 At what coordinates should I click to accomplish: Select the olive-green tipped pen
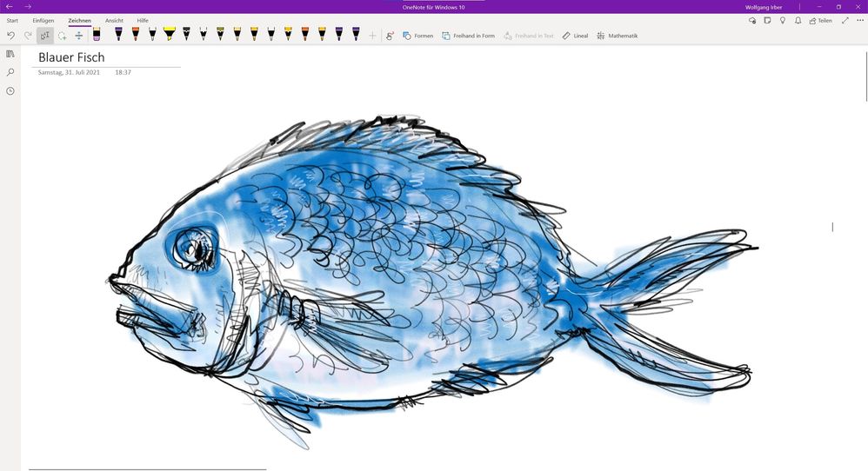pos(220,34)
